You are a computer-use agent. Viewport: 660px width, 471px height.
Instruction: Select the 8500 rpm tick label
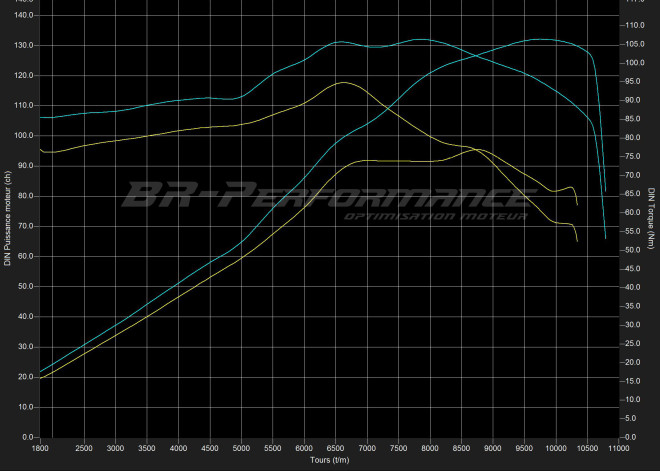point(461,448)
